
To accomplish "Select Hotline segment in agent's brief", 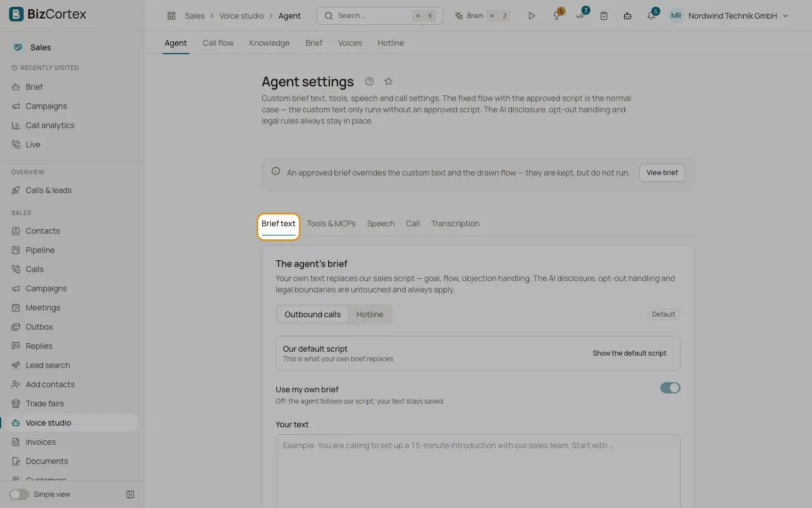I will coord(370,314).
